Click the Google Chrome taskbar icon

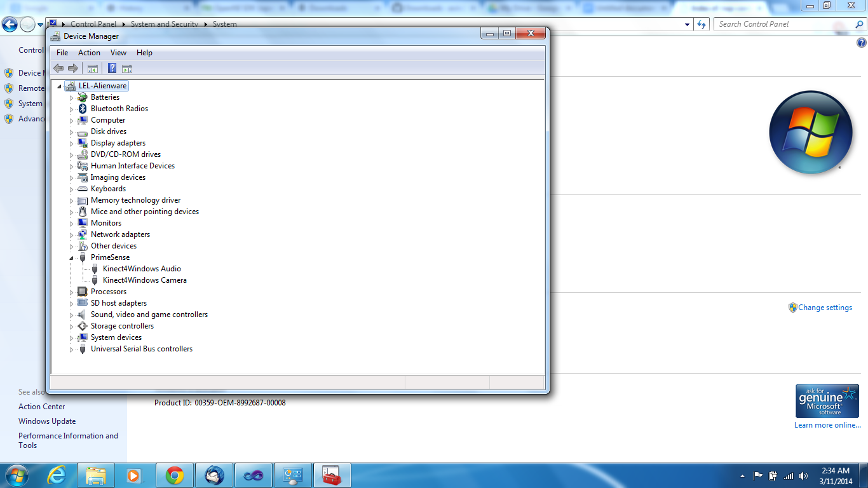(175, 475)
